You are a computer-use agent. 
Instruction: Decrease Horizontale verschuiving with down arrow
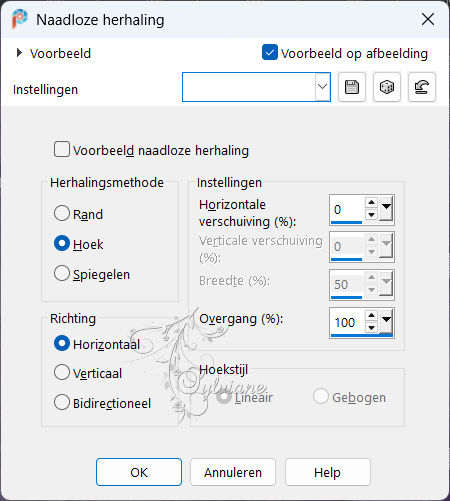tap(371, 215)
